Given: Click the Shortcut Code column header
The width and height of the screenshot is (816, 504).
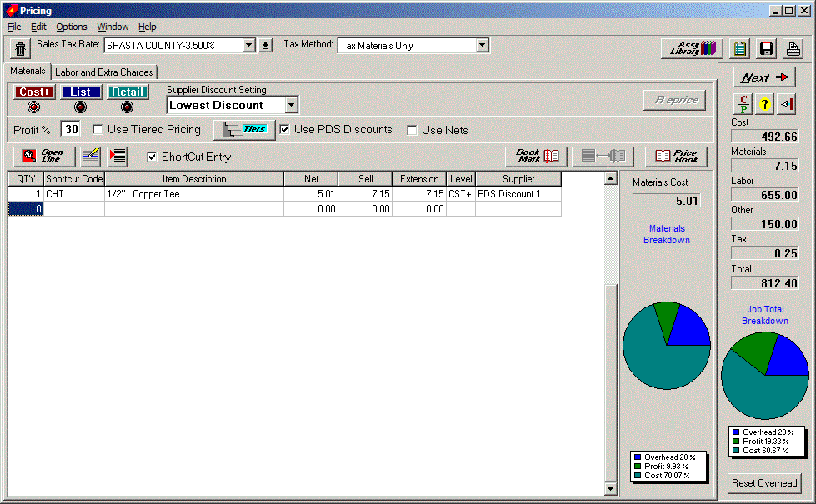Looking at the screenshot, I should 74,179.
